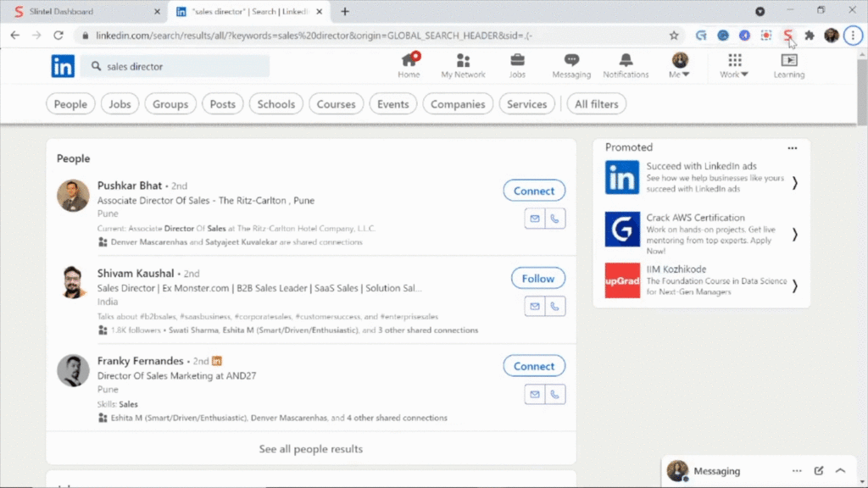Open the LinkedIn home logo

click(x=63, y=66)
